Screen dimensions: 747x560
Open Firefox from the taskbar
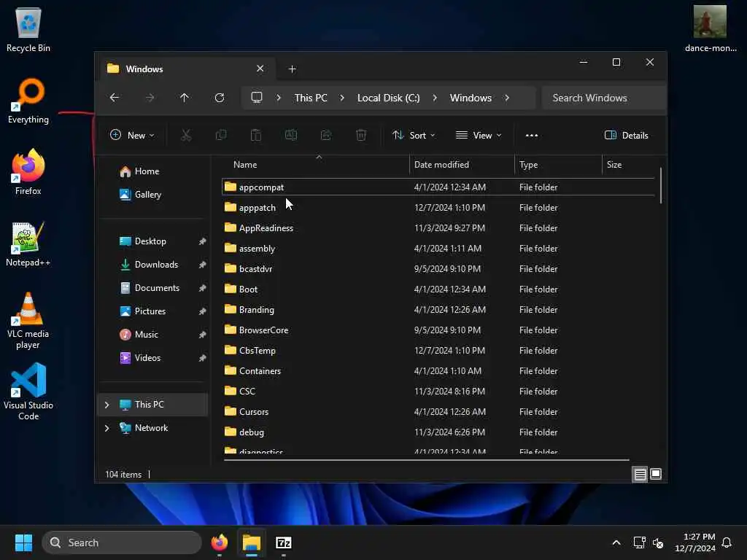point(219,542)
